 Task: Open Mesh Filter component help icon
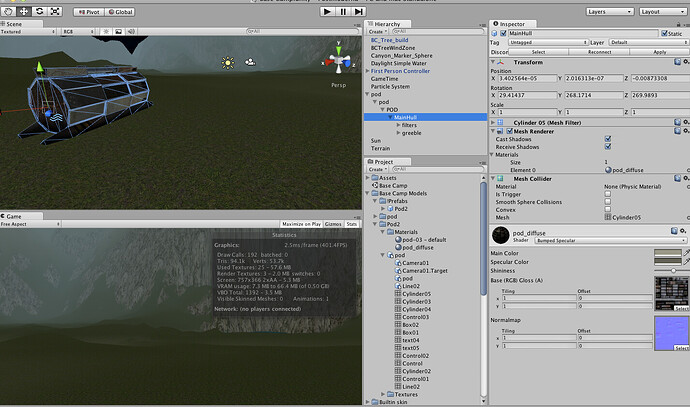(x=677, y=122)
